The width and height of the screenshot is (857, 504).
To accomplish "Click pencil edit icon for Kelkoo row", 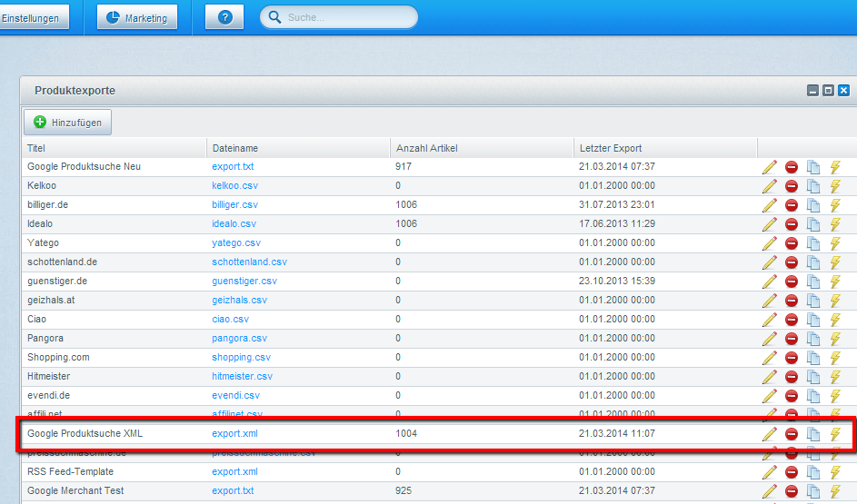I will coord(770,186).
